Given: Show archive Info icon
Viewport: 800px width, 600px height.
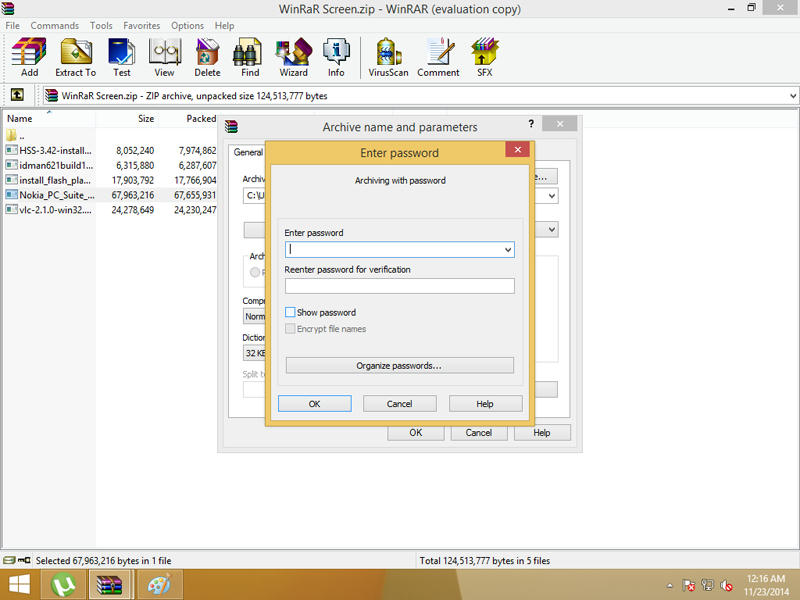Looking at the screenshot, I should click(x=336, y=57).
